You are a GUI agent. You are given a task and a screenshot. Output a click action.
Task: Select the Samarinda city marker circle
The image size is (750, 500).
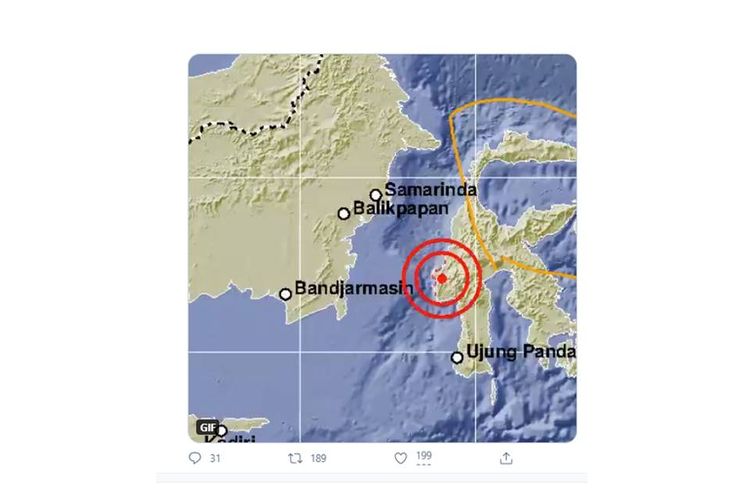[x=376, y=195]
